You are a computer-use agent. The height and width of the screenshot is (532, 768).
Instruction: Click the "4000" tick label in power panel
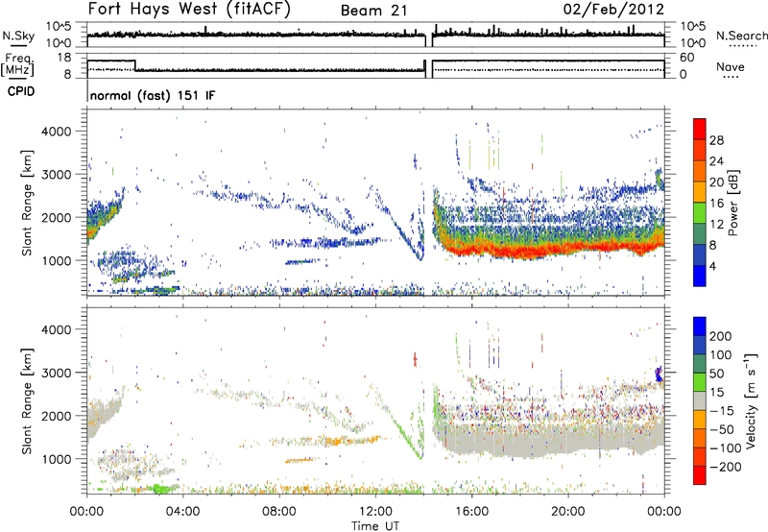57,132
